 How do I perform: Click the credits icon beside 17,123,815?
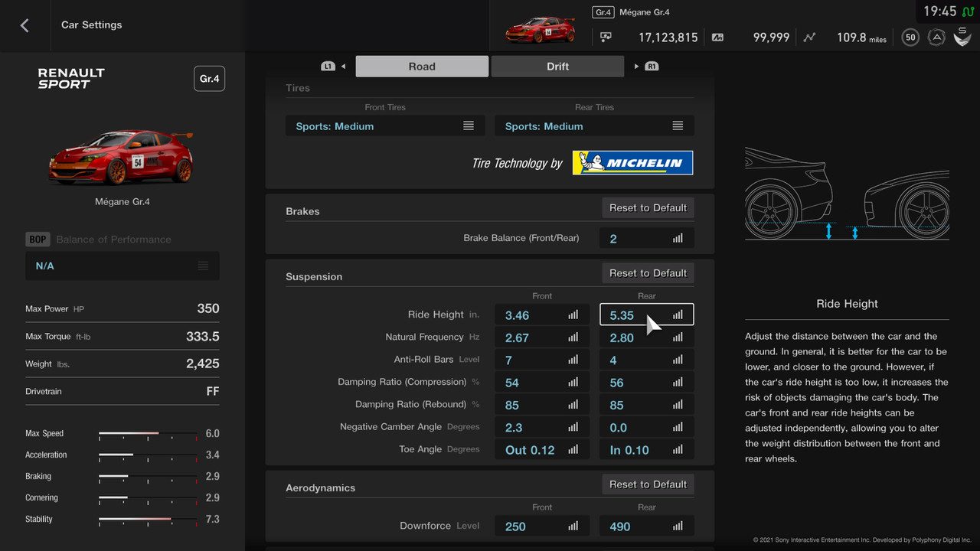[x=606, y=37]
